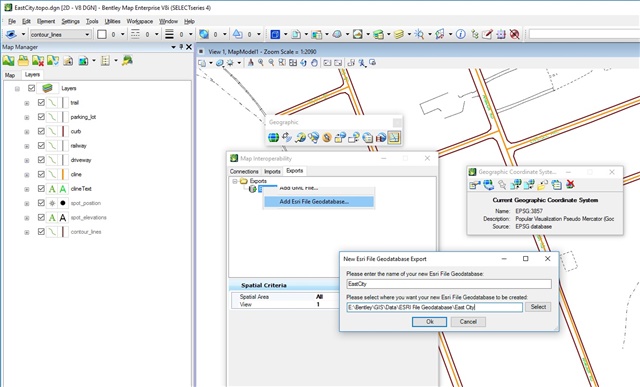
Task: Expand the curb layer tree node
Action: click(27, 132)
